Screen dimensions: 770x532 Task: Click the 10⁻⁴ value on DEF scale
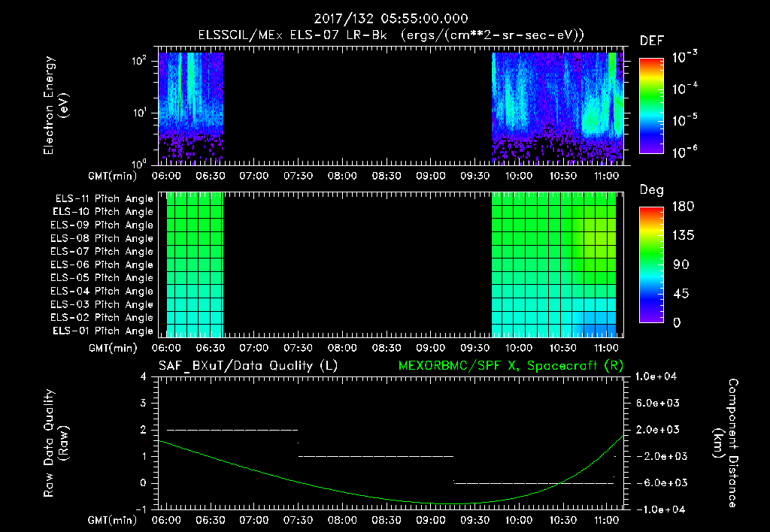coord(684,89)
